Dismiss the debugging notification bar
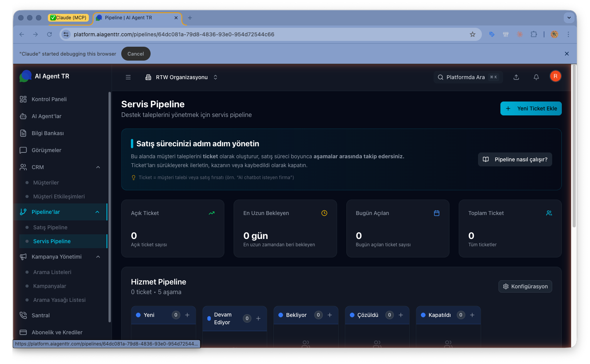 point(567,54)
